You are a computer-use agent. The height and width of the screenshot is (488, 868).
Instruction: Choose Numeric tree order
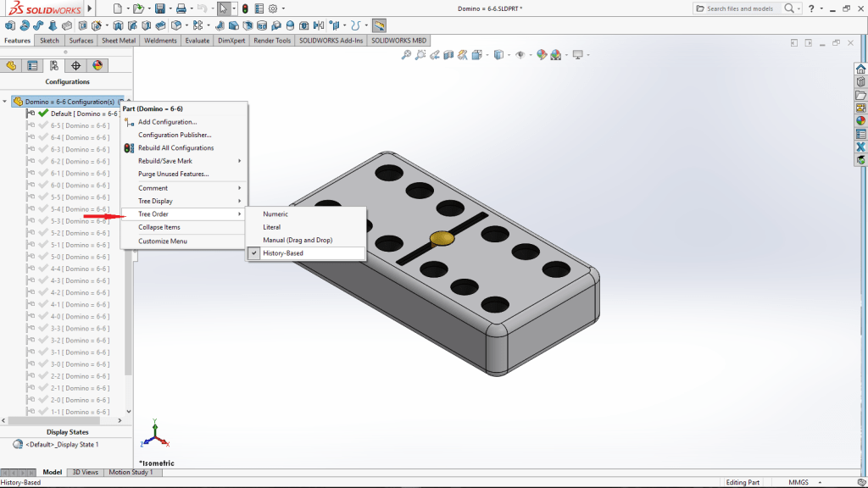[275, 214]
